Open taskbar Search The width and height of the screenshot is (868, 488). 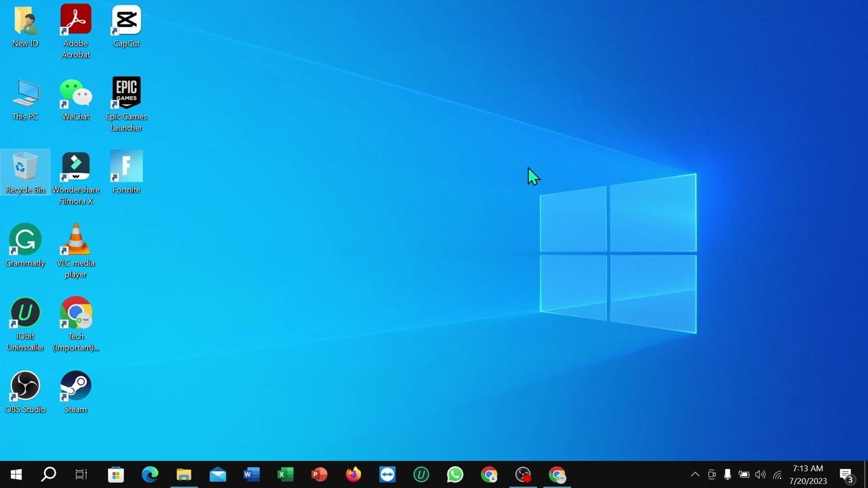coord(49,474)
